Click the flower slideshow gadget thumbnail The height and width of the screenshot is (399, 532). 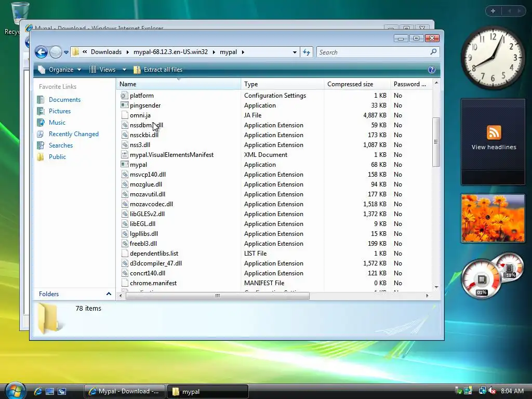(x=493, y=218)
